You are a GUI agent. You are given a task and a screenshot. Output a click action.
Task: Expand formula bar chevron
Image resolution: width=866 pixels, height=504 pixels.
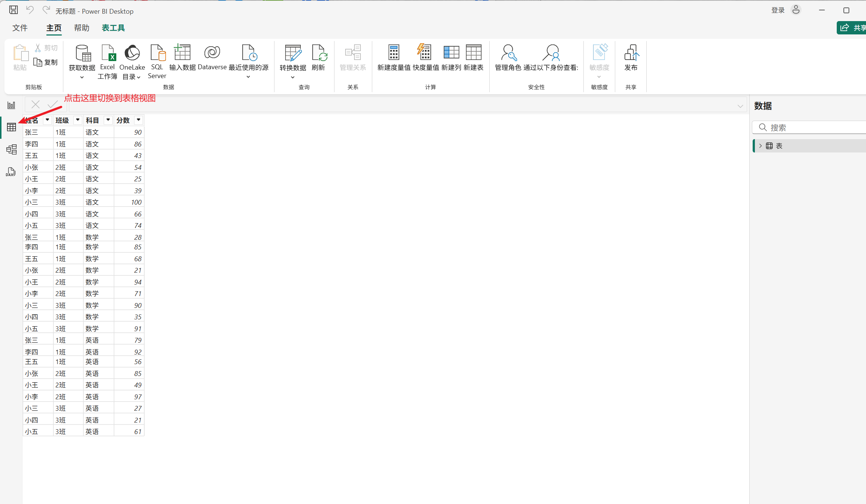[x=740, y=106]
